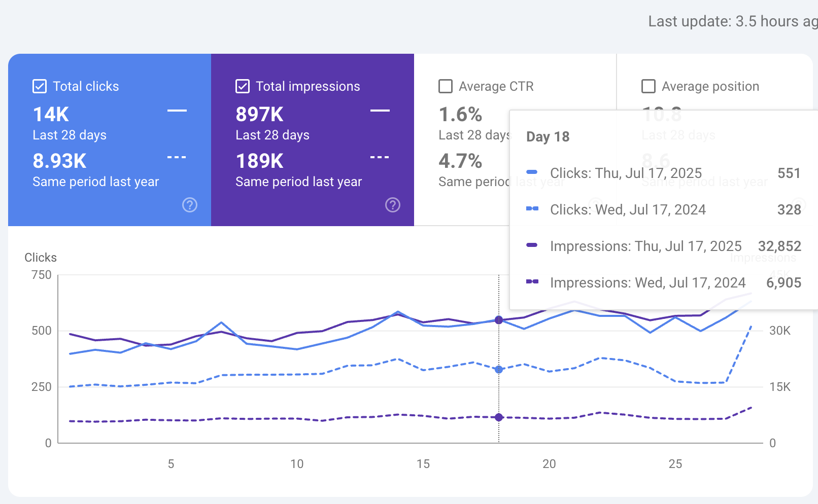Image resolution: width=818 pixels, height=504 pixels.
Task: Open help icon on Total impressions card
Action: point(393,205)
